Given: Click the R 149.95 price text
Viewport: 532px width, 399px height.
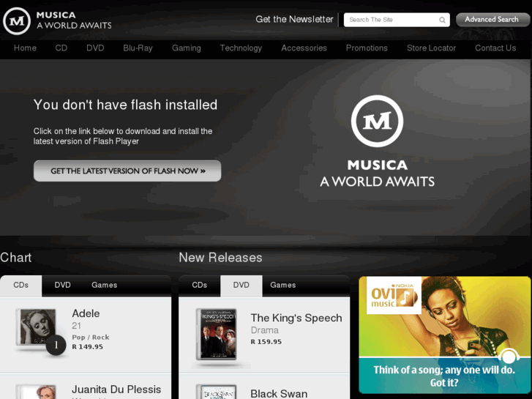Looking at the screenshot, I should (88, 347).
